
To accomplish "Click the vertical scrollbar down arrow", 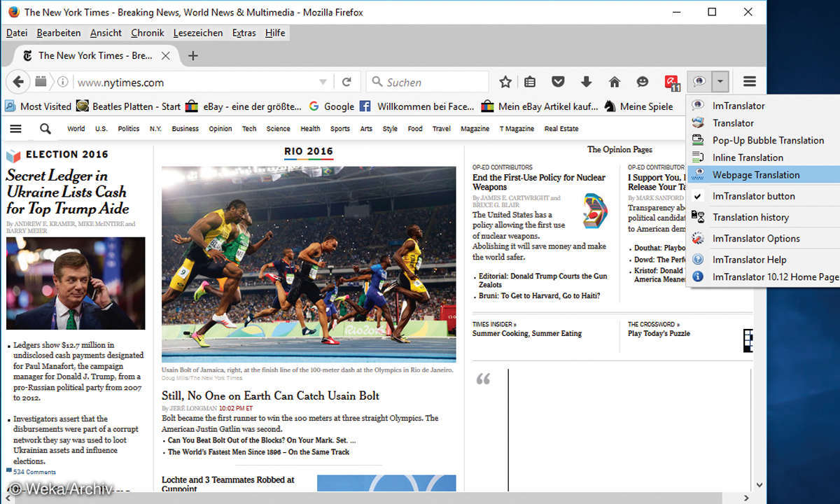I will (759, 484).
